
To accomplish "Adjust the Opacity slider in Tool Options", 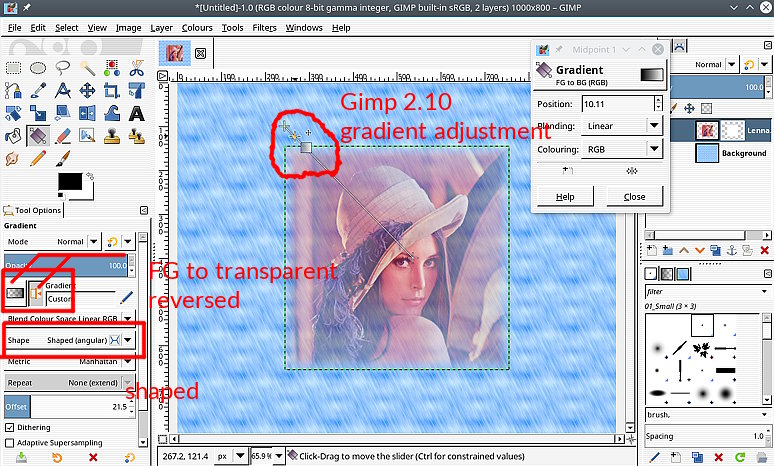I will (x=66, y=266).
